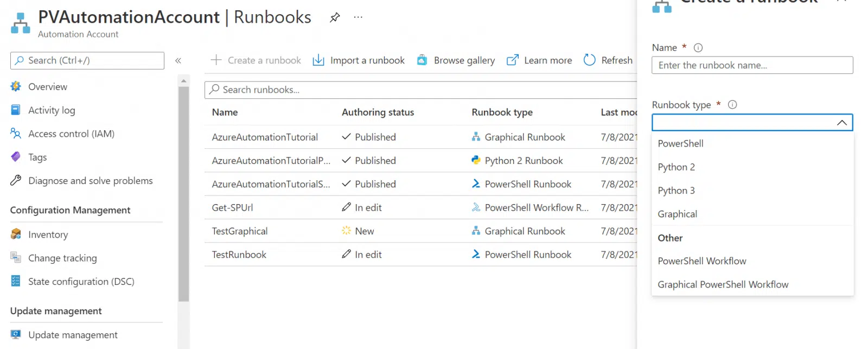Select Python 3 runbook type

tap(752, 190)
